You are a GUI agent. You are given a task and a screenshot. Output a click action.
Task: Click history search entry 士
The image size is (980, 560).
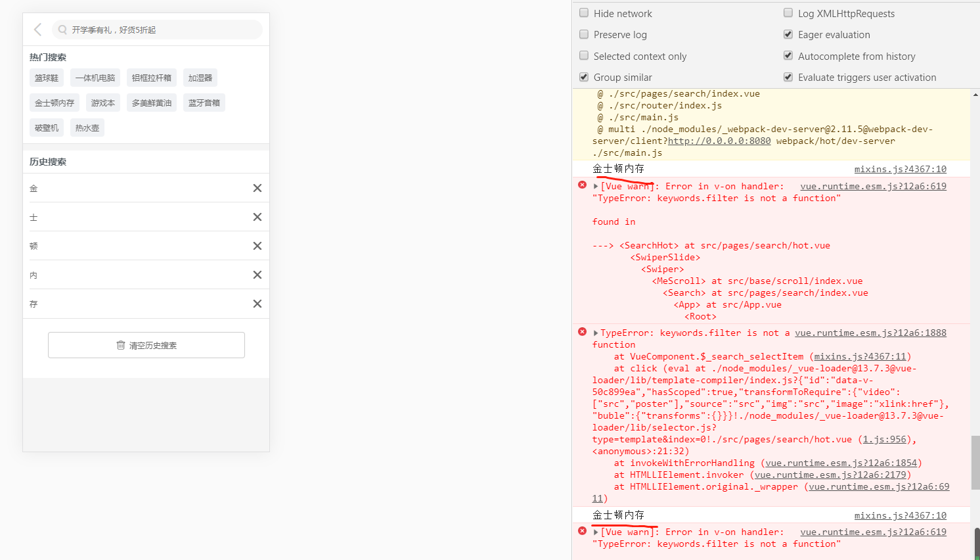[x=33, y=217]
